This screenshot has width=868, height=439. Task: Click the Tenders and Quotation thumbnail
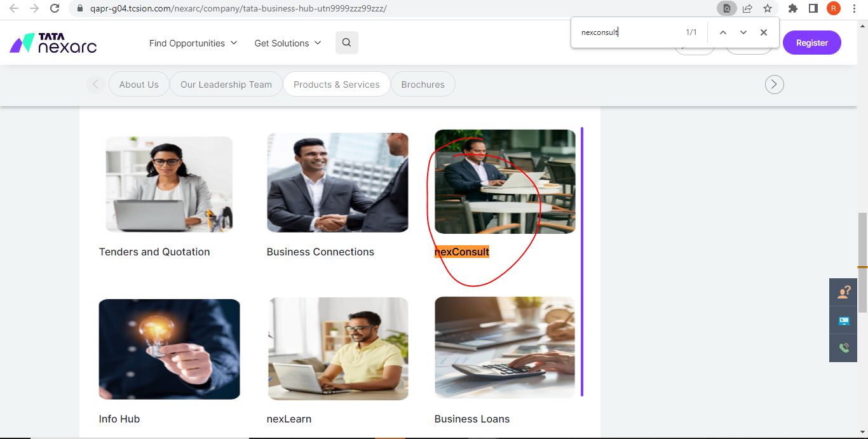[x=169, y=184]
